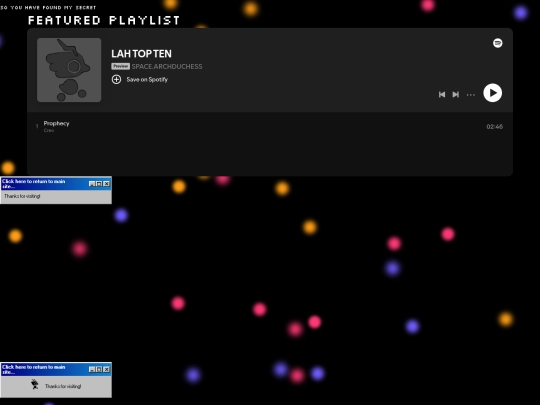Play the LAH TOP TEN playlist

(x=492, y=93)
